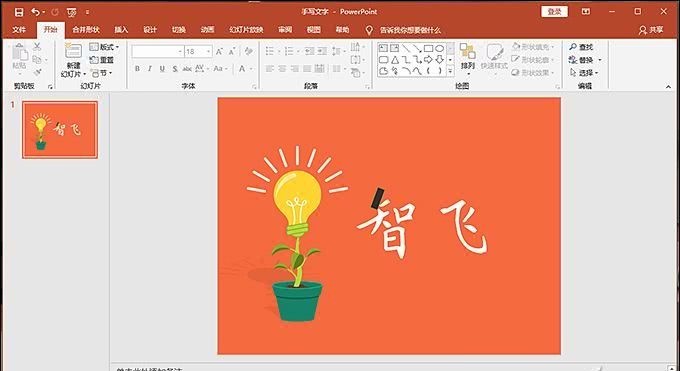Click the Start From Beginning slideshow icon
Viewport: 680px width, 371px height.
(71, 13)
